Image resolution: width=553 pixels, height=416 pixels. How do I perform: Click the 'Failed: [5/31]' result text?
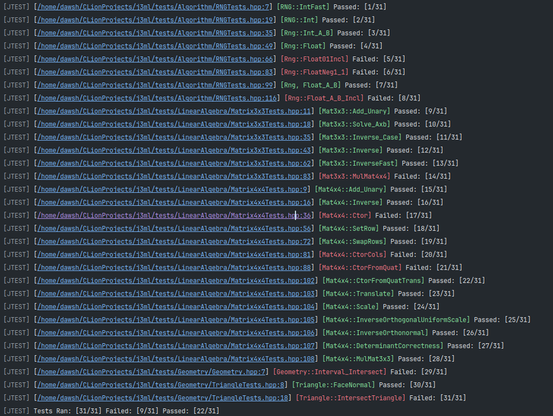point(379,59)
